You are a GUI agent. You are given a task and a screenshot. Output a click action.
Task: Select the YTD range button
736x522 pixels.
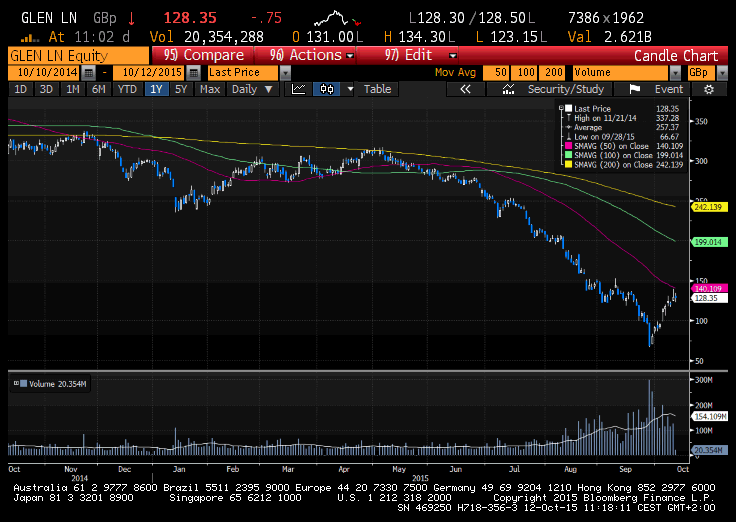coord(127,89)
